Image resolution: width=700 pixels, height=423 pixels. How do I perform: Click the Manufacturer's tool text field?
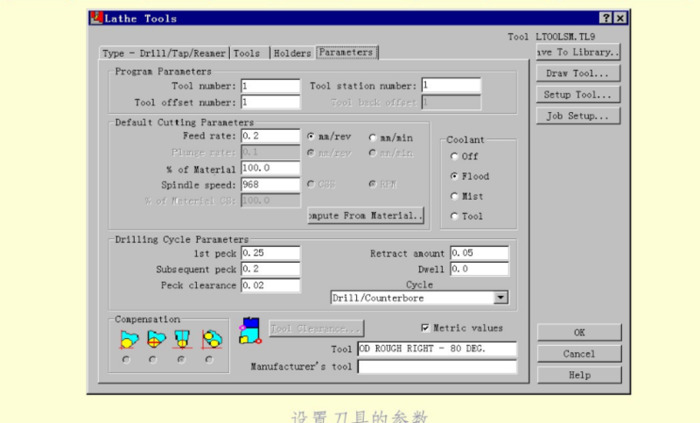point(436,367)
